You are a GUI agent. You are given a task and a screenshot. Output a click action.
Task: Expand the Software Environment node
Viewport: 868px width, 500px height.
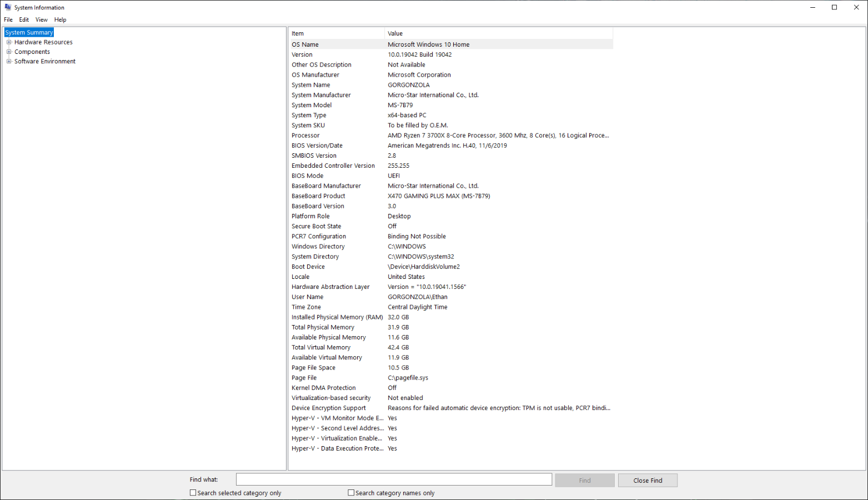click(9, 61)
